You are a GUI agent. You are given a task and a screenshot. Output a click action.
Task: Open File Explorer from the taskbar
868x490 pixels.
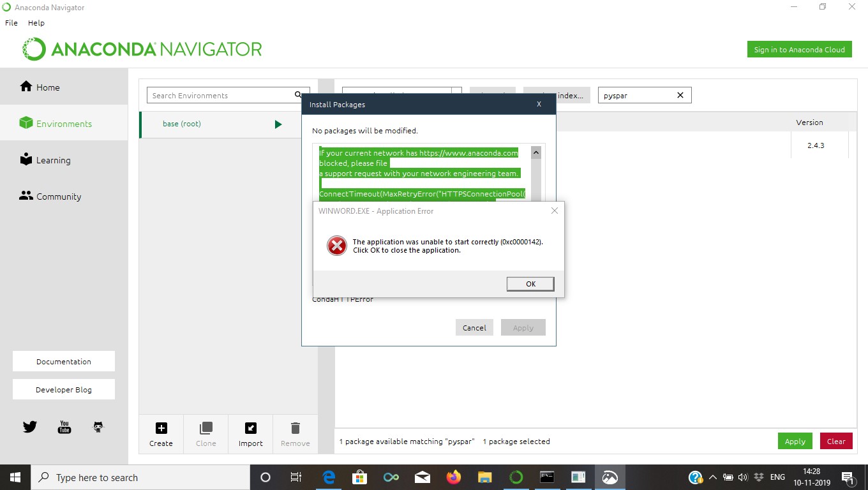click(484, 477)
